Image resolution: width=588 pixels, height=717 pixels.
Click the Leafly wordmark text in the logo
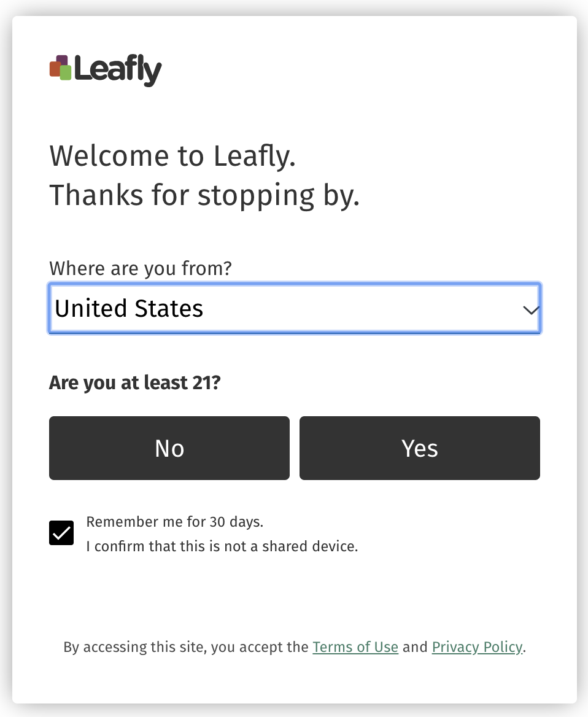click(x=118, y=69)
